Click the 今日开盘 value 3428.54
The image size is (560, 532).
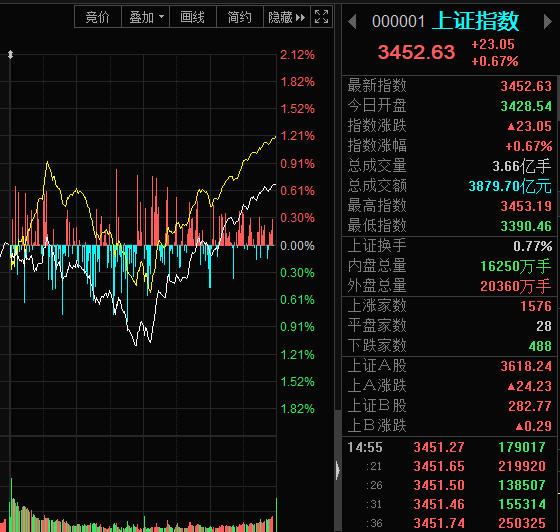(x=526, y=106)
